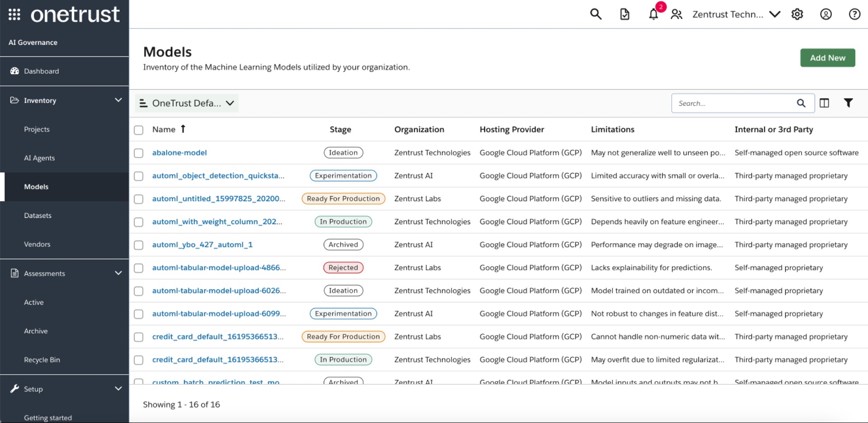Screen dimensions: 868x423
Task: Open the global search magnifier icon
Action: [x=595, y=14]
